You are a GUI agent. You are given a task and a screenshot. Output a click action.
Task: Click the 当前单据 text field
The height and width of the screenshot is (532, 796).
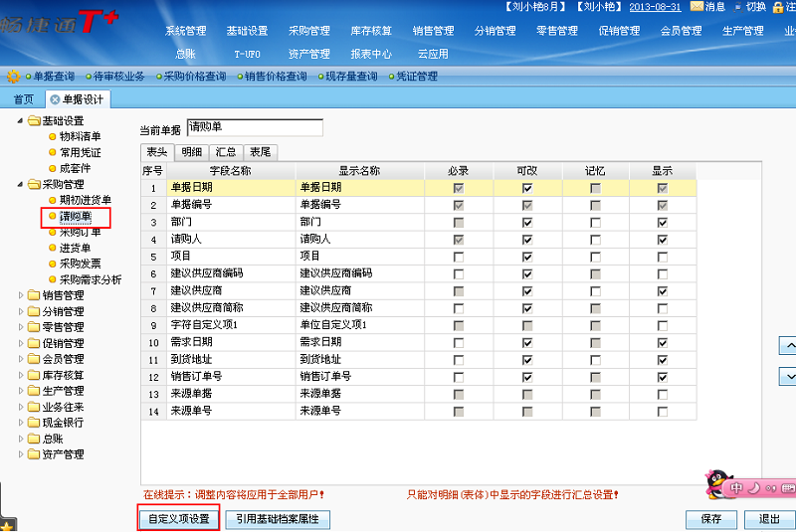pyautogui.click(x=255, y=128)
